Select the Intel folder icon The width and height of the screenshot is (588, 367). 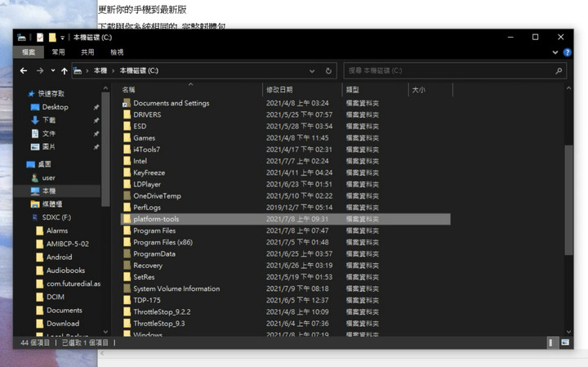pyautogui.click(x=127, y=161)
